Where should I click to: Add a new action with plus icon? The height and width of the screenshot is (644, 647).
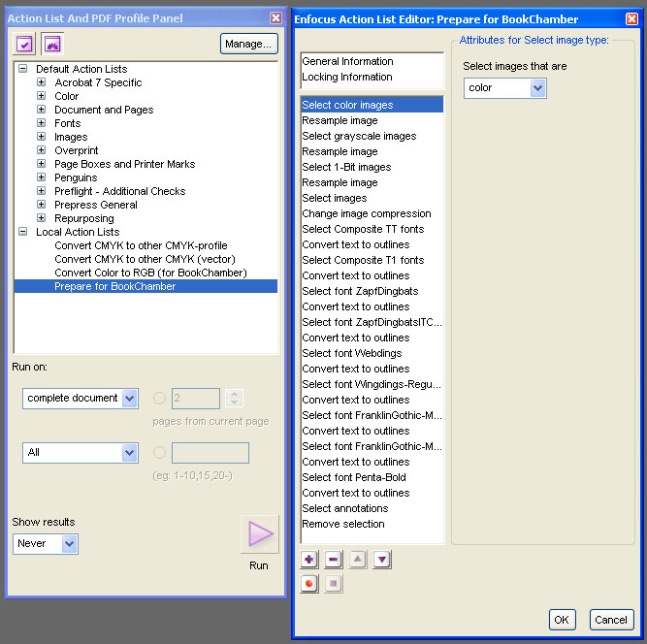click(309, 560)
